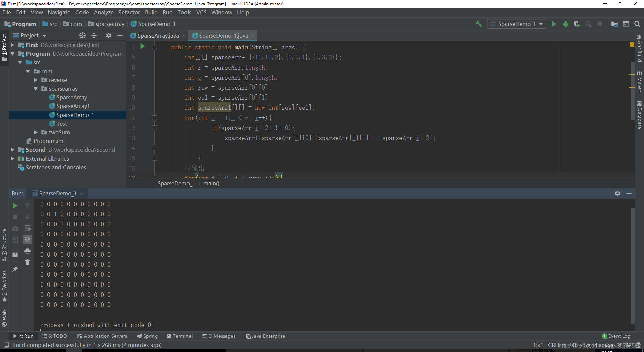Switch to SparseArray.java editor tab
Image resolution: width=644 pixels, height=352 pixels.
[x=158, y=36]
